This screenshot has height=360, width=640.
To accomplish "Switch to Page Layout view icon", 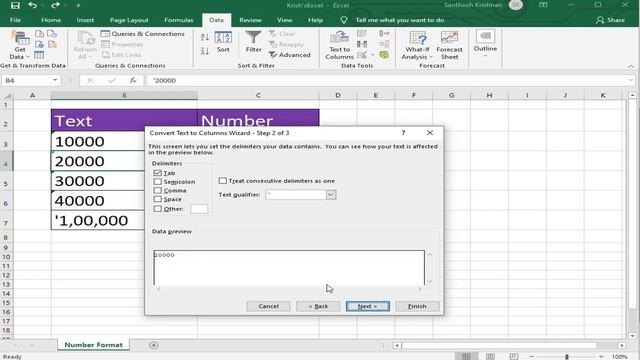I will click(490, 356).
